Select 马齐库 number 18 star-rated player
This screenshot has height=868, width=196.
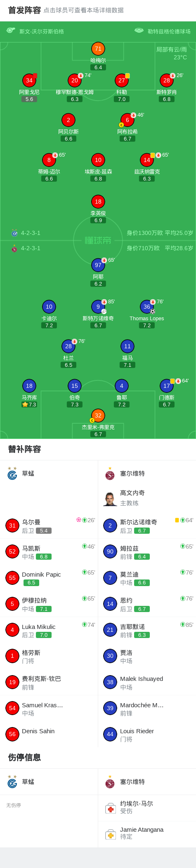tap(29, 386)
